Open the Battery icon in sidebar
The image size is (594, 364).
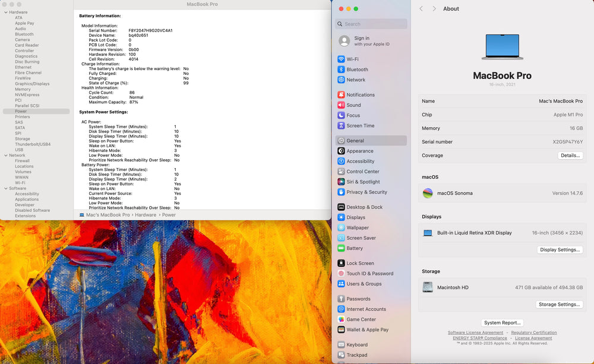pyautogui.click(x=341, y=248)
